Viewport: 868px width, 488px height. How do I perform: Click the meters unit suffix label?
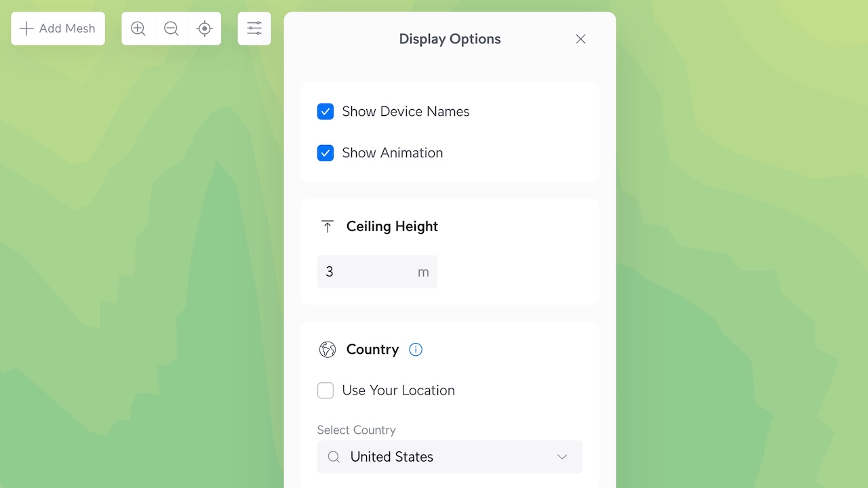pos(423,272)
